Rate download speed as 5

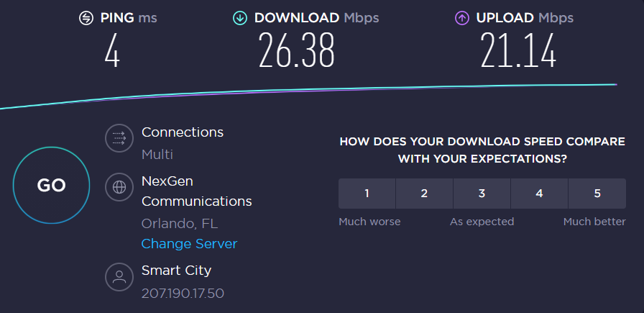pyautogui.click(x=597, y=194)
